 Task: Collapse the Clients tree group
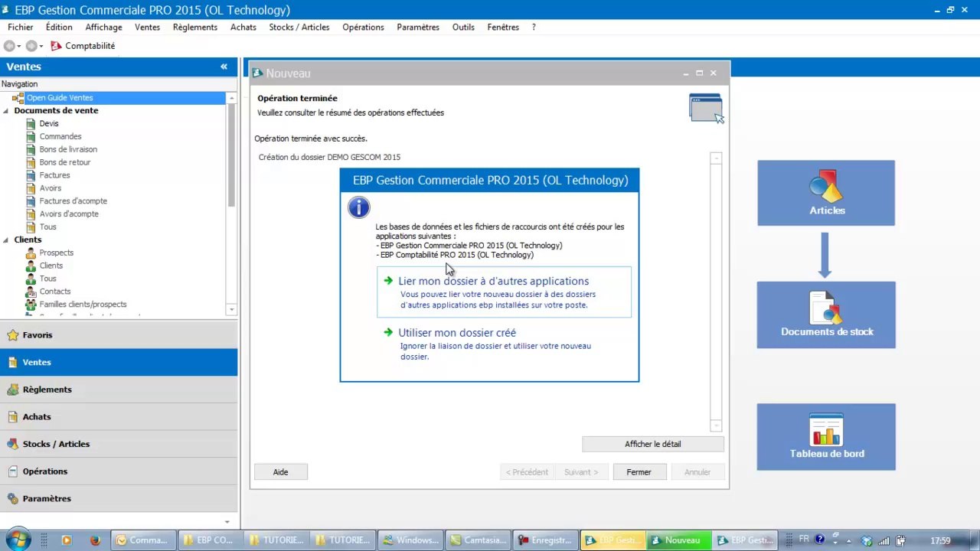point(6,240)
